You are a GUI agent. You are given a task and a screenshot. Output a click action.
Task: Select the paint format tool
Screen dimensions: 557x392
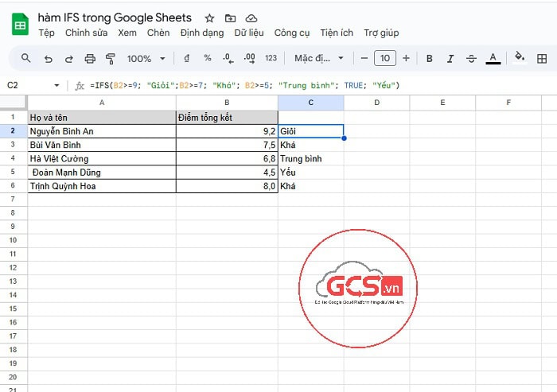pyautogui.click(x=111, y=58)
